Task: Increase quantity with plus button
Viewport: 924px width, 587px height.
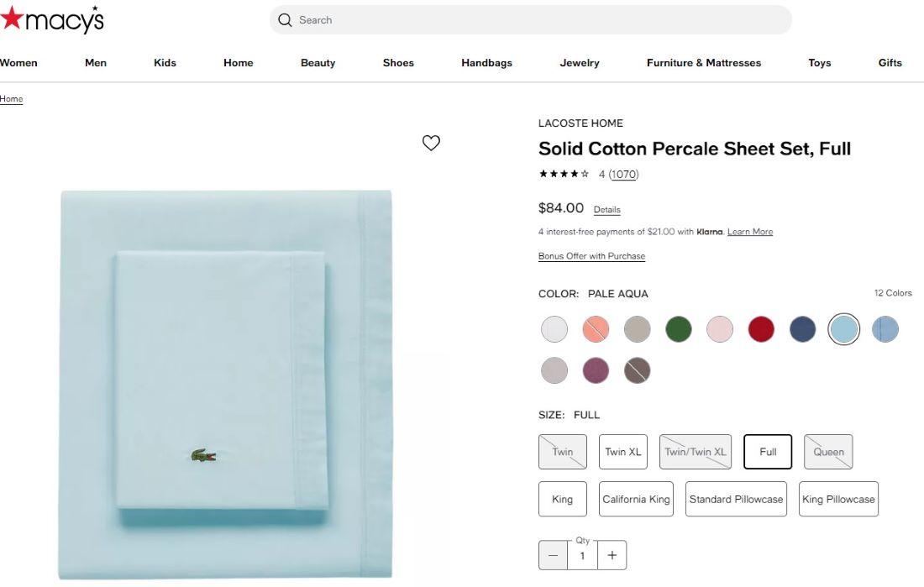Action: (612, 555)
